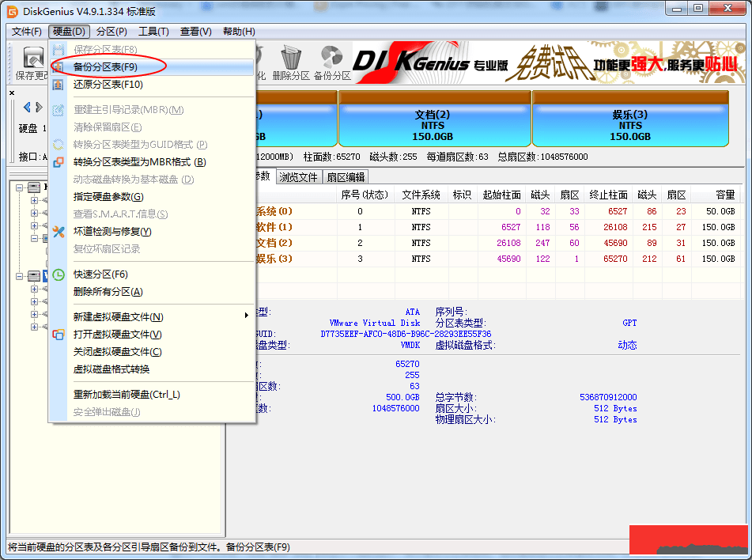Select the 软件(1) partition row name
Screen dimensions: 752x560
pyautogui.click(x=274, y=227)
